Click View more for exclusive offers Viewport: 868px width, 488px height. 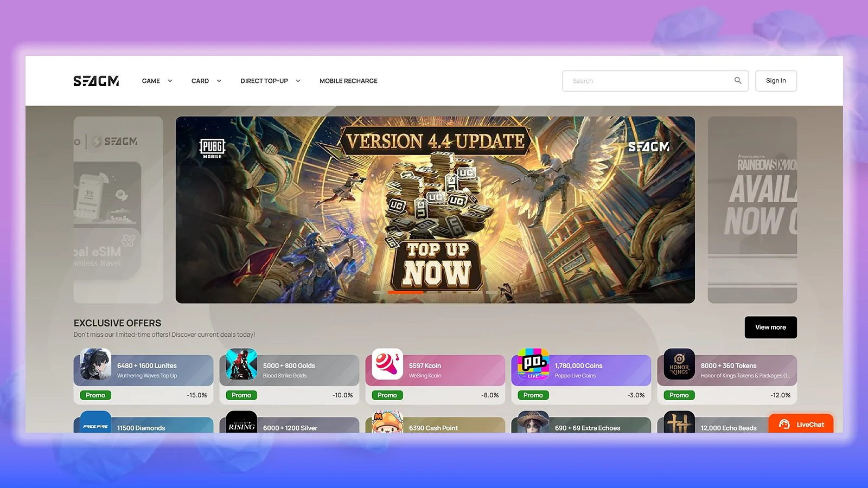click(771, 327)
